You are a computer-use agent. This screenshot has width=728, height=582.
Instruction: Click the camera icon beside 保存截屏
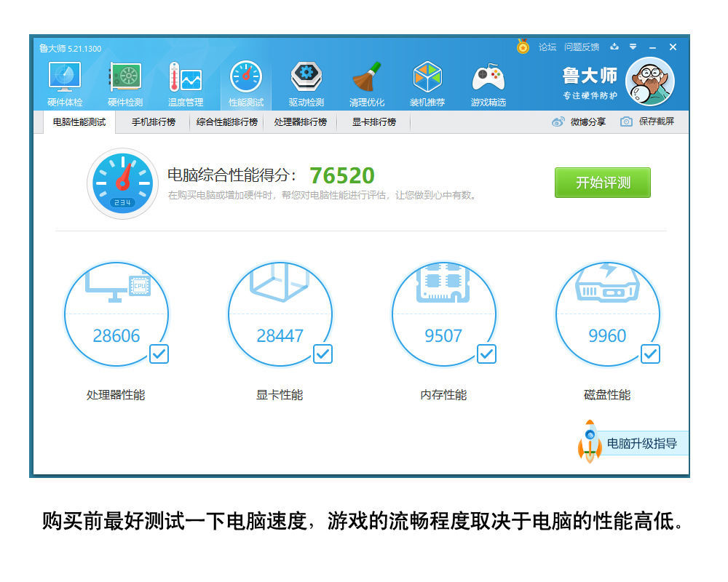tap(626, 121)
